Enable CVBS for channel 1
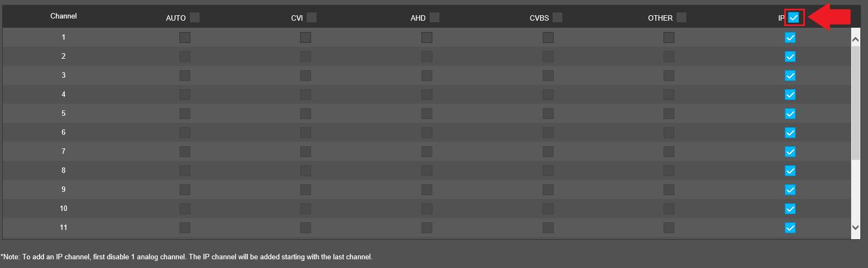868x268 pixels. pos(548,38)
